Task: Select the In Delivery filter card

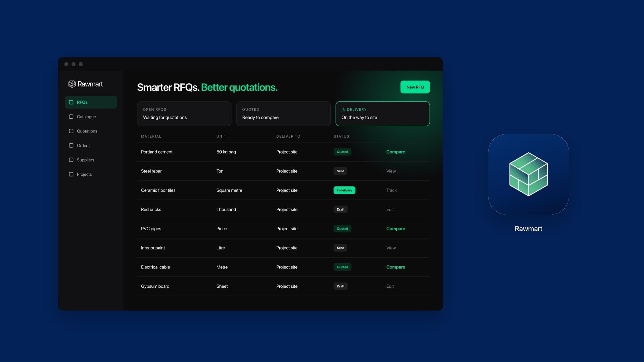Action: [383, 114]
